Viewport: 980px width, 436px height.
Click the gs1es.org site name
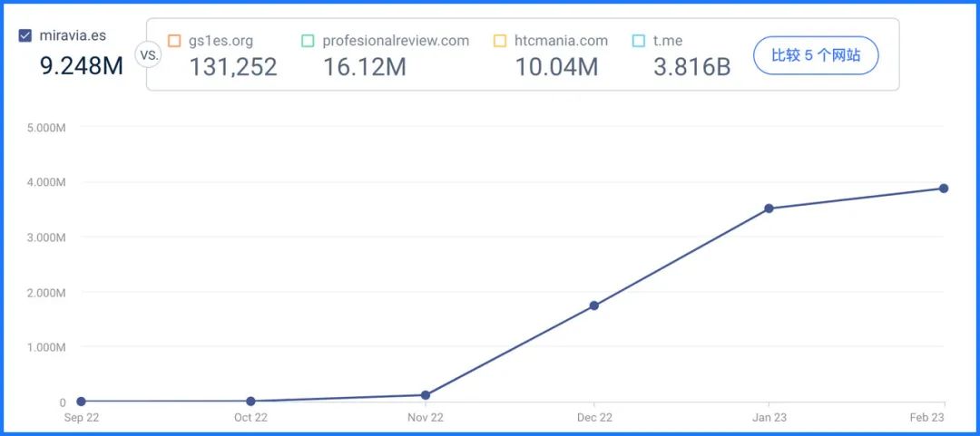(x=220, y=41)
